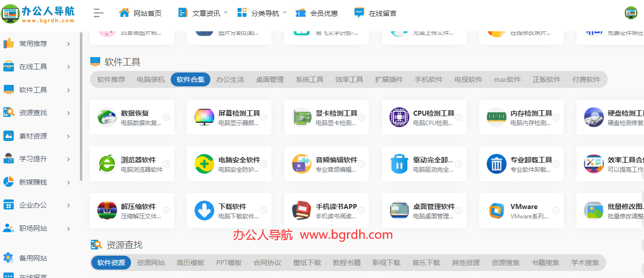Open the 软件工具 section heading link
This screenshot has width=644, height=278.
pyautogui.click(x=123, y=62)
